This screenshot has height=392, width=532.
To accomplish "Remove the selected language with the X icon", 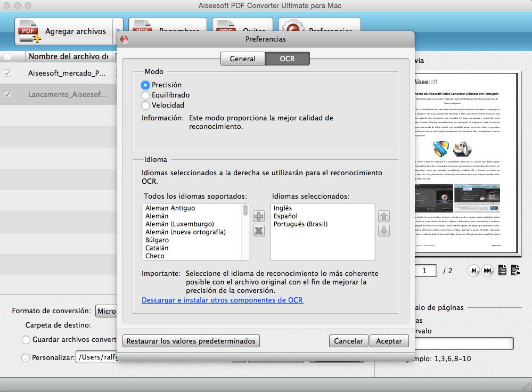I will point(258,231).
